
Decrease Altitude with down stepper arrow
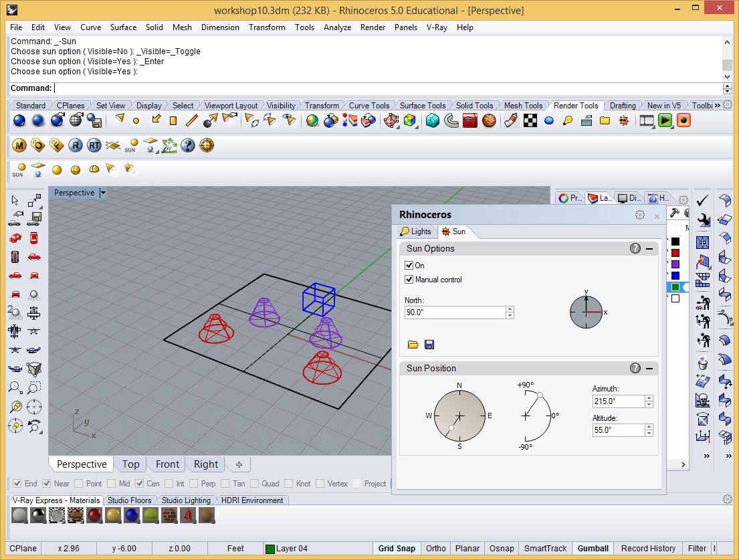tap(649, 433)
